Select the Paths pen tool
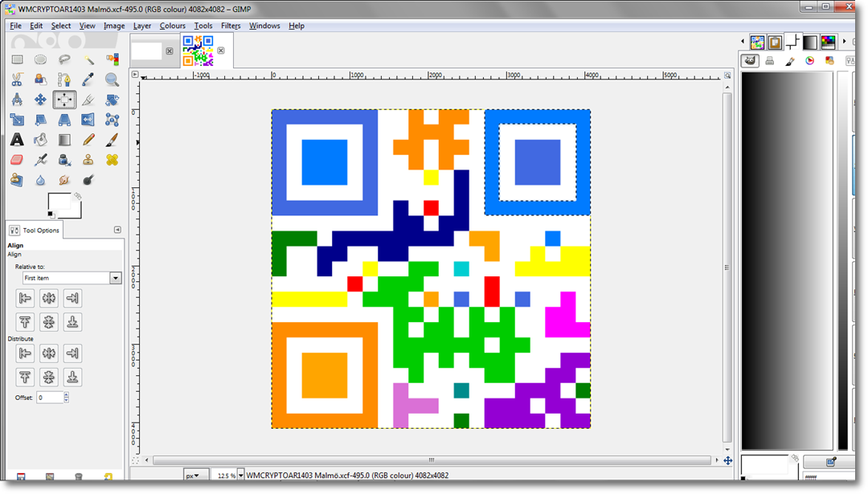This screenshot has width=868, height=494. pyautogui.click(x=64, y=80)
